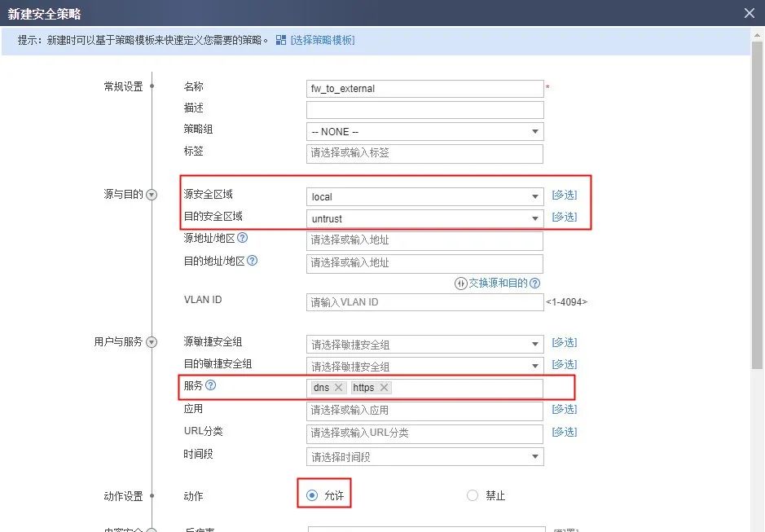Click the 目的地址/地区 input field

coord(425,264)
